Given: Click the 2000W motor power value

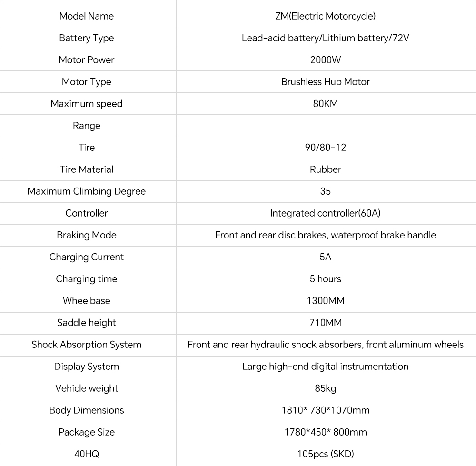Looking at the screenshot, I should 326,60.
